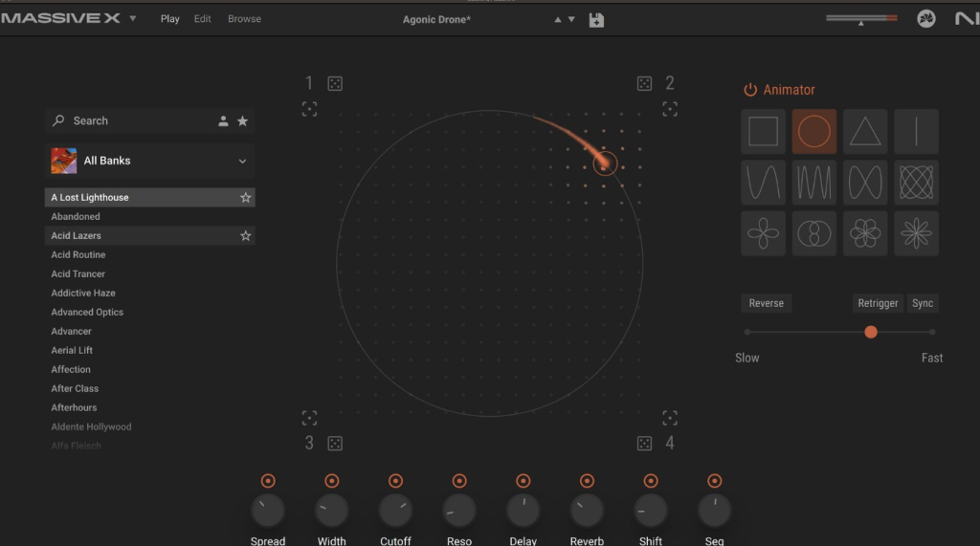Go to previous preset with up arrow
The width and height of the screenshot is (980, 546).
coord(558,20)
